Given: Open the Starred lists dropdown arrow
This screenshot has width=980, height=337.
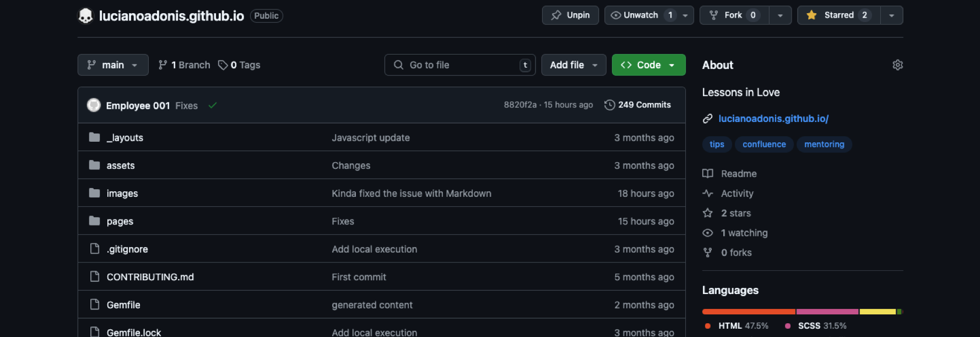Looking at the screenshot, I should 892,15.
